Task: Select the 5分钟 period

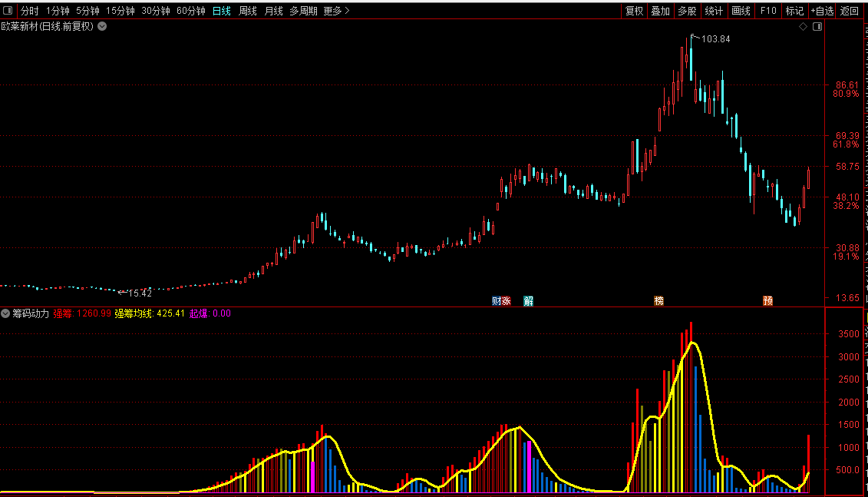Action: point(87,11)
